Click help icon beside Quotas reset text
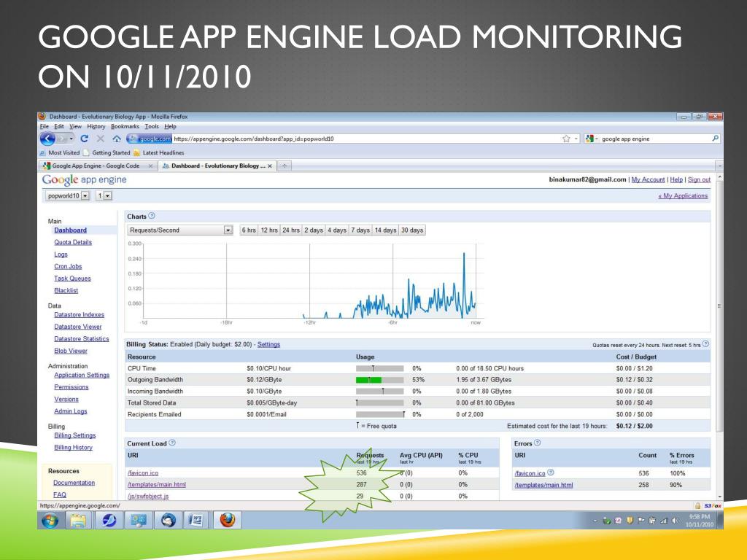This screenshot has height=560, width=747. click(705, 344)
